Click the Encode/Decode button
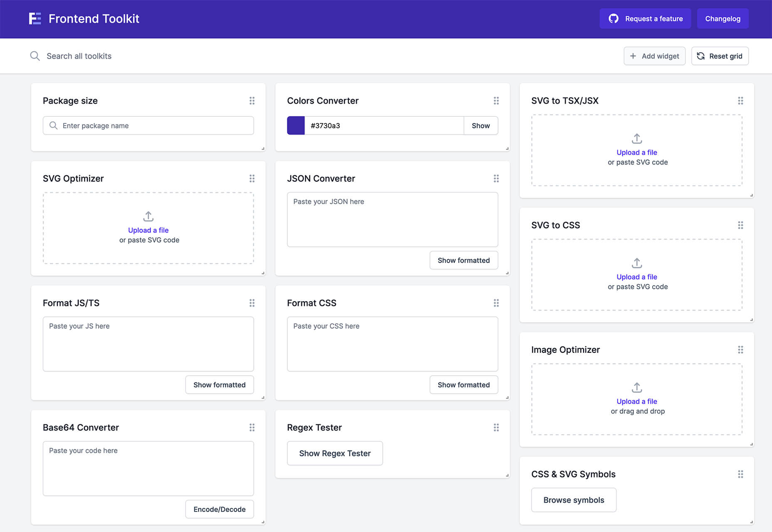This screenshot has height=532, width=772. 220,509
